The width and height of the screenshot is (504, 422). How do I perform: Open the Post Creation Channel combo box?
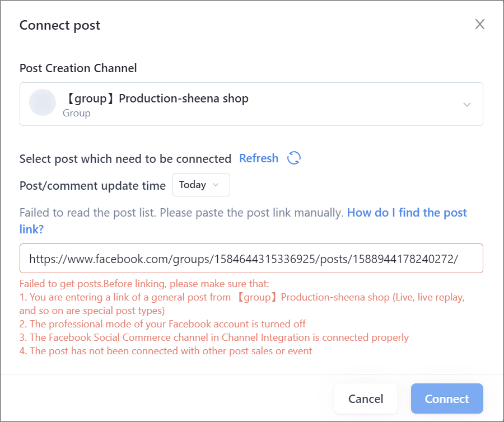(251, 104)
